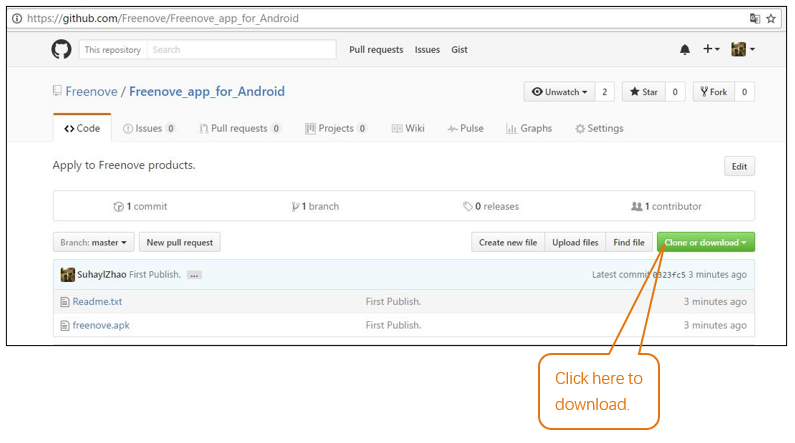Open the Freenove owner link
The image size is (795, 443).
(x=91, y=92)
